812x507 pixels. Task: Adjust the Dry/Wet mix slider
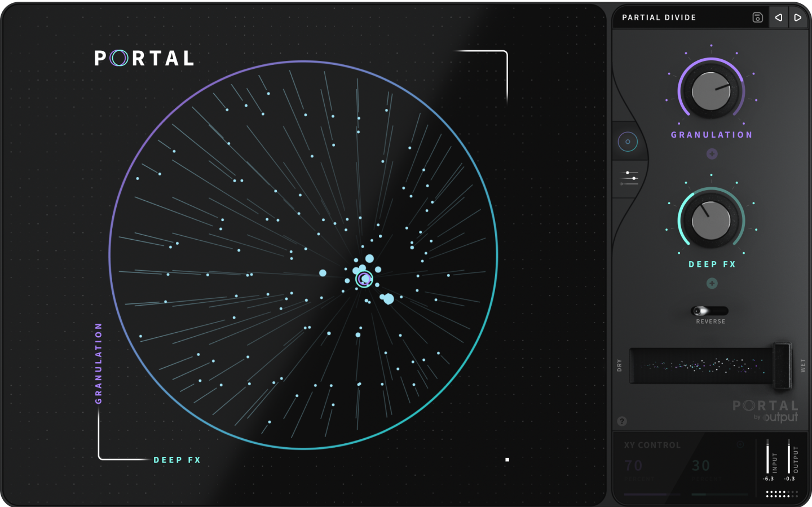(710, 367)
